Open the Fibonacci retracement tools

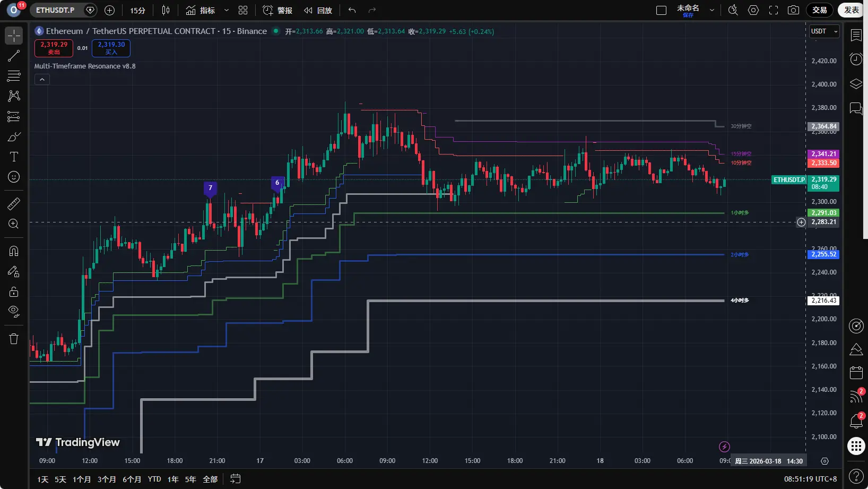coord(14,76)
